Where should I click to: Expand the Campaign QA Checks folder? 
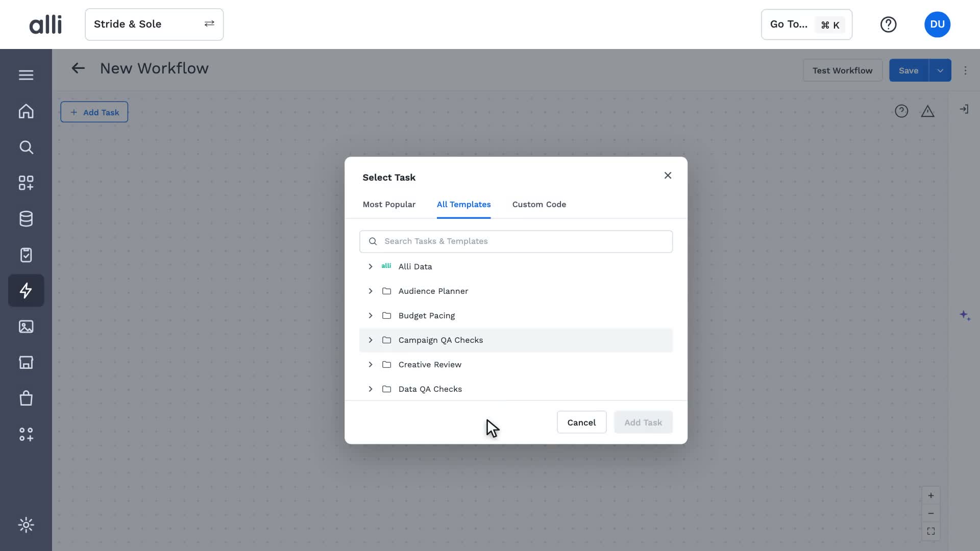pos(371,340)
